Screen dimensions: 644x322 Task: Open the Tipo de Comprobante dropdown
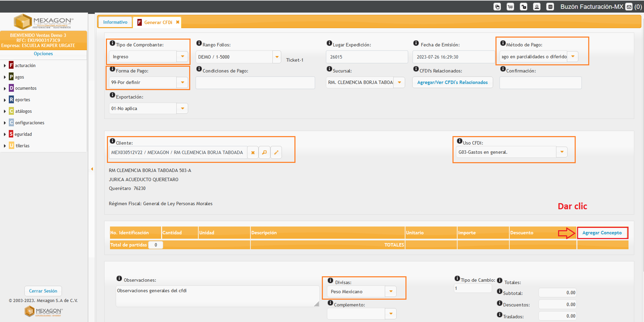point(182,56)
